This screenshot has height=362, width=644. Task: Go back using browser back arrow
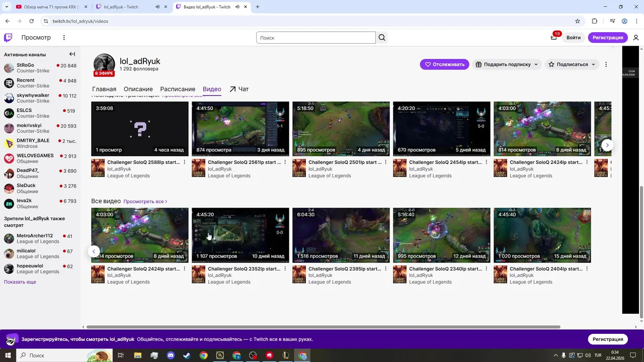(8, 21)
